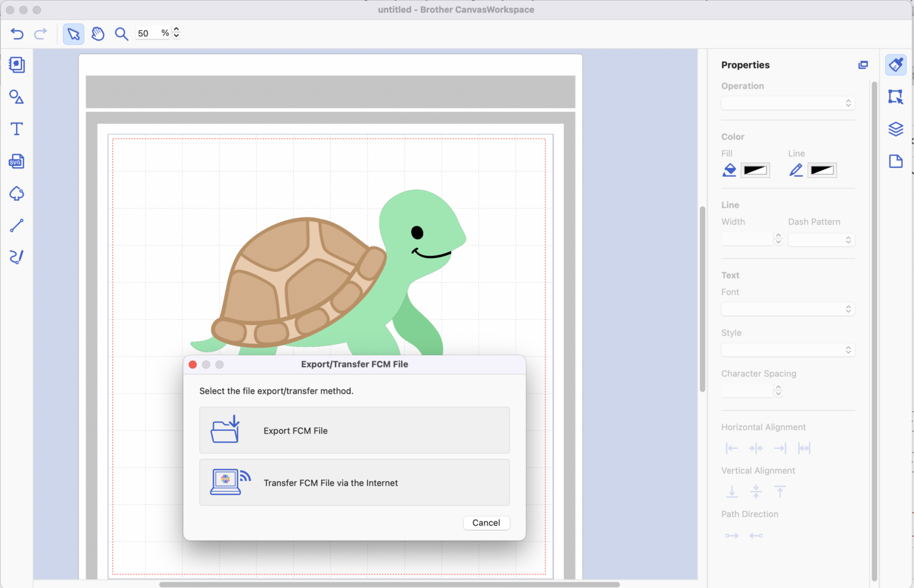Open the Fill color swatch
Viewport: 914px width, 588px height.
click(x=755, y=170)
